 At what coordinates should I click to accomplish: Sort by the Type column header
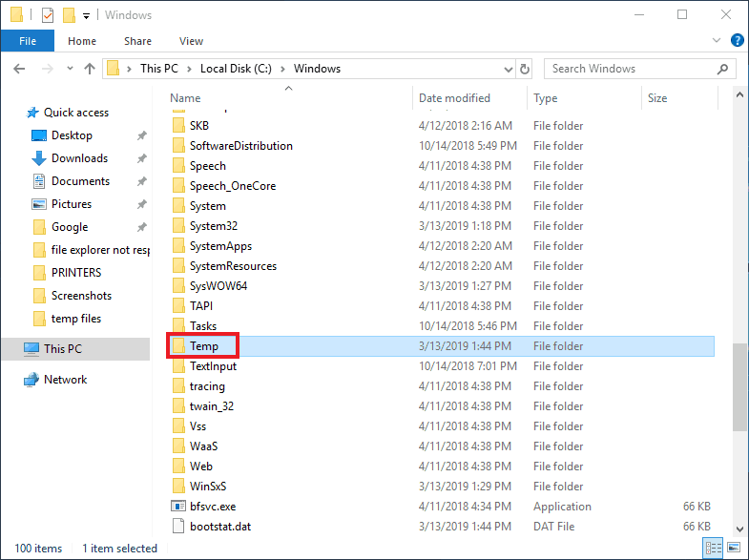click(546, 98)
